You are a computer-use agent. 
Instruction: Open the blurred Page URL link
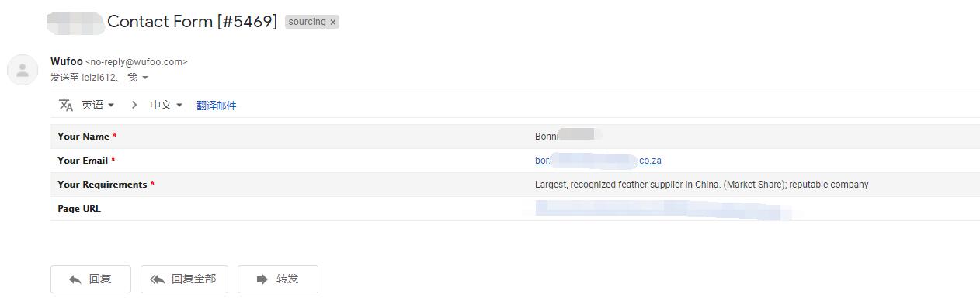pos(663,209)
